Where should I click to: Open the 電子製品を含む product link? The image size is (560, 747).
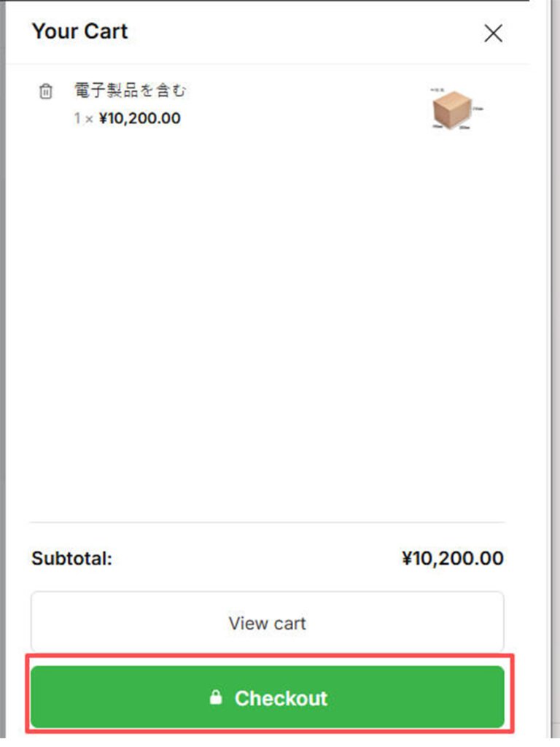(x=131, y=91)
